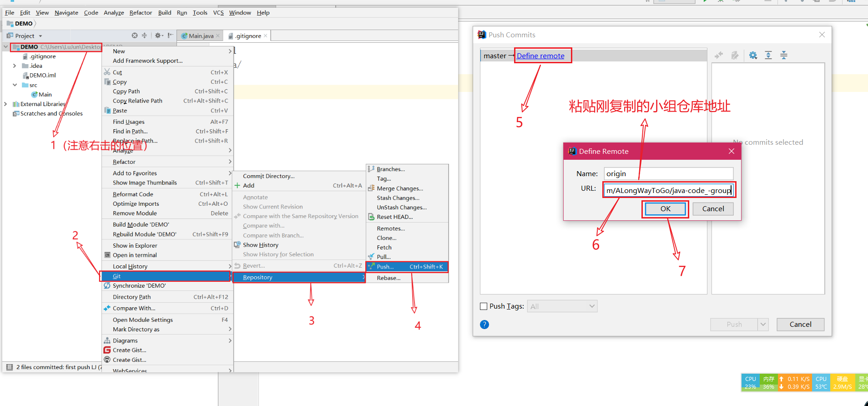Click the collapse all icon in Project panel

click(144, 36)
